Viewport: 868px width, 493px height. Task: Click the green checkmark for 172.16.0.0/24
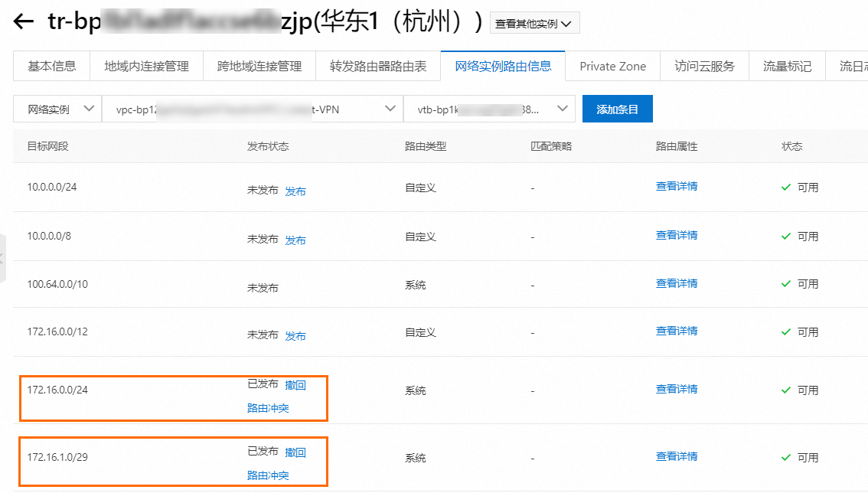785,390
